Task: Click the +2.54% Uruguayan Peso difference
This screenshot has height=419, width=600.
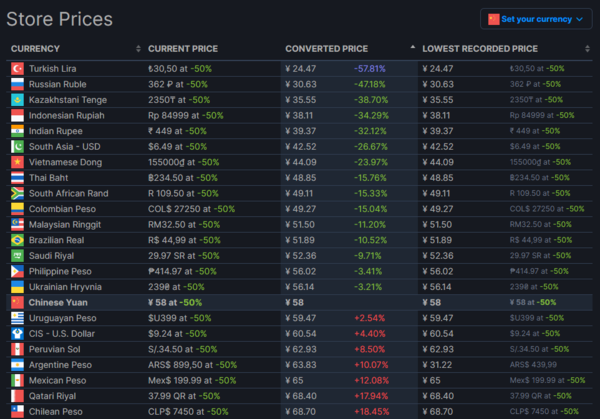Action: (x=369, y=318)
